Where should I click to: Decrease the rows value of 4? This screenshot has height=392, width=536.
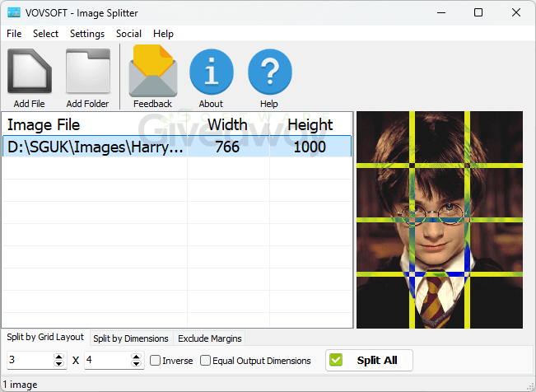tap(137, 364)
